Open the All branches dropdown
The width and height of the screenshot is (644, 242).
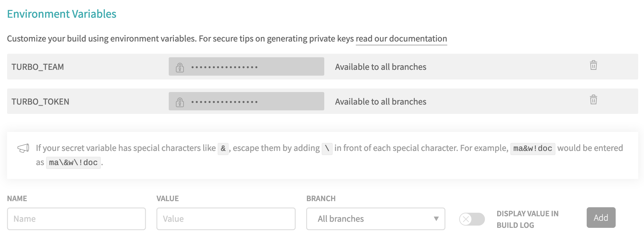[x=375, y=219]
